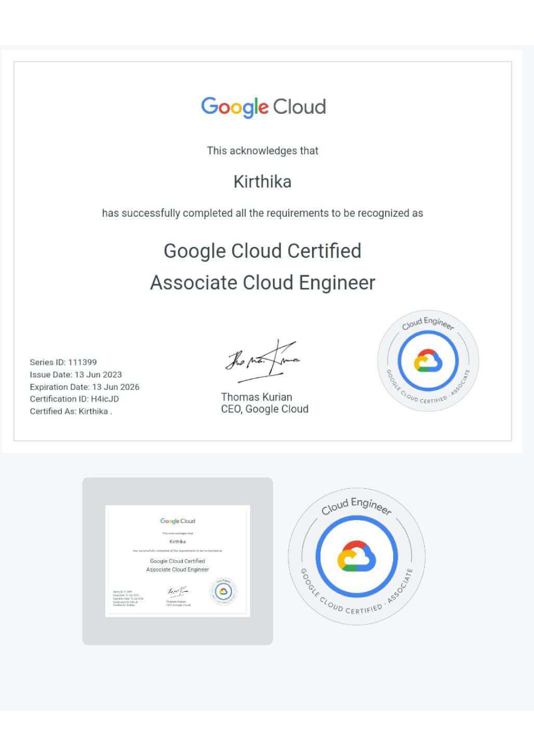
Task: Click the Thomas Kurian signature
Action: tap(262, 361)
